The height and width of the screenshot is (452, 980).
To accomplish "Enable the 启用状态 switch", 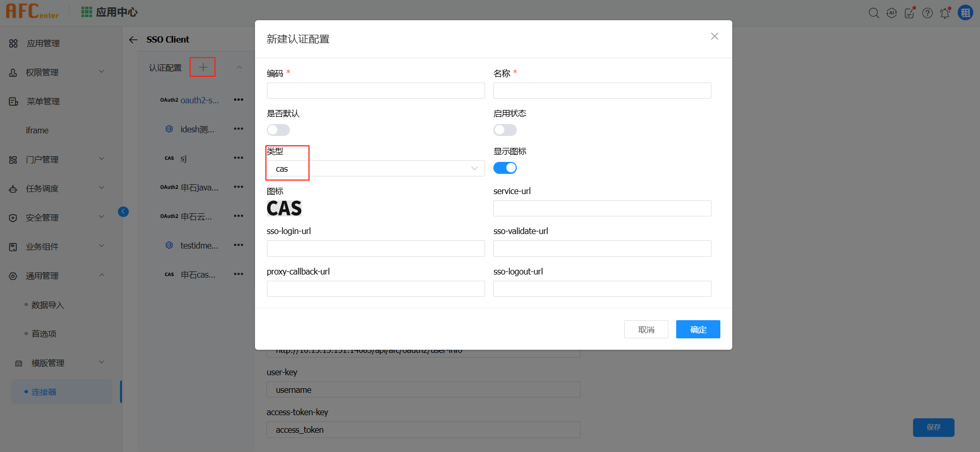I will tap(504, 130).
